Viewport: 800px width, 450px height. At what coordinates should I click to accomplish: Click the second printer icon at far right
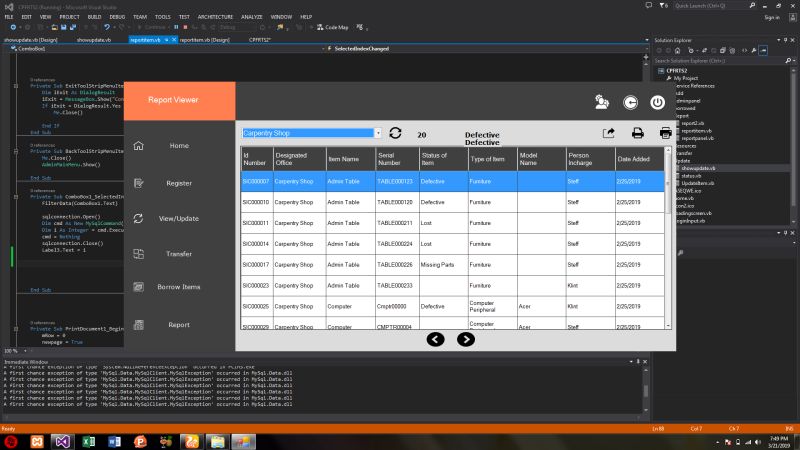665,133
